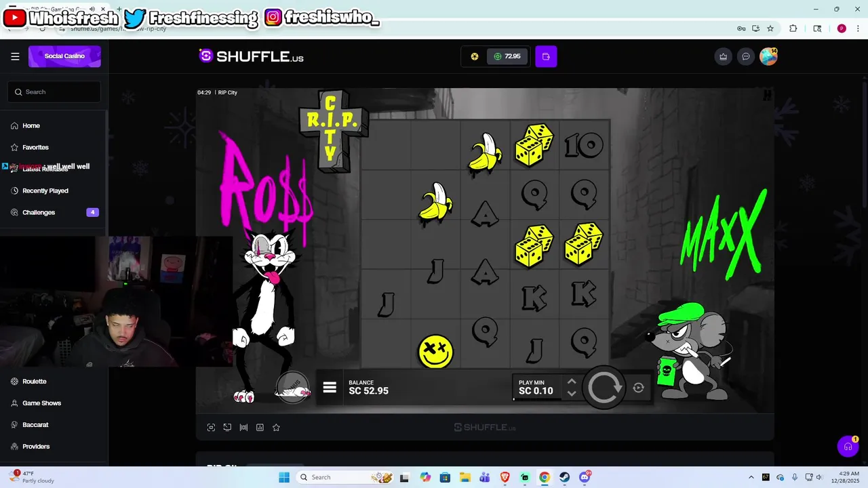Select the gold coin currency icon

click(x=475, y=56)
